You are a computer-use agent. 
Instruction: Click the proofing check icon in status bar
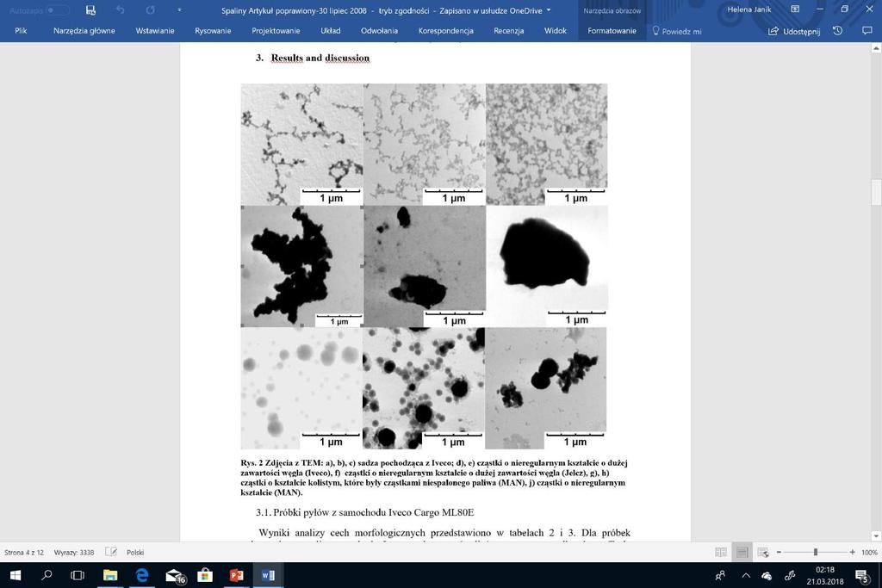click(111, 552)
